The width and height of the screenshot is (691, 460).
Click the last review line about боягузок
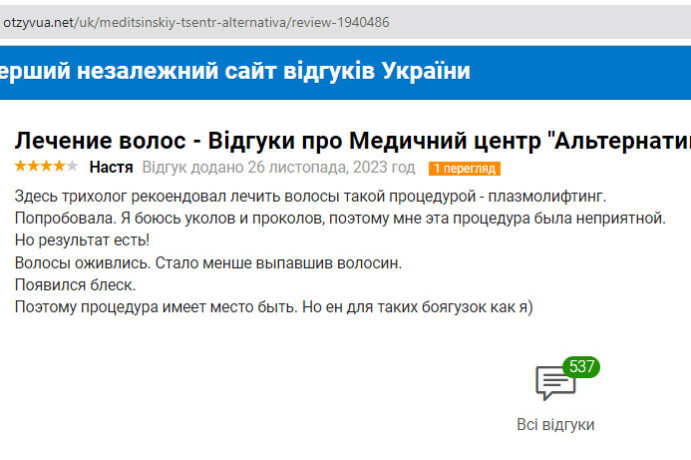click(274, 307)
